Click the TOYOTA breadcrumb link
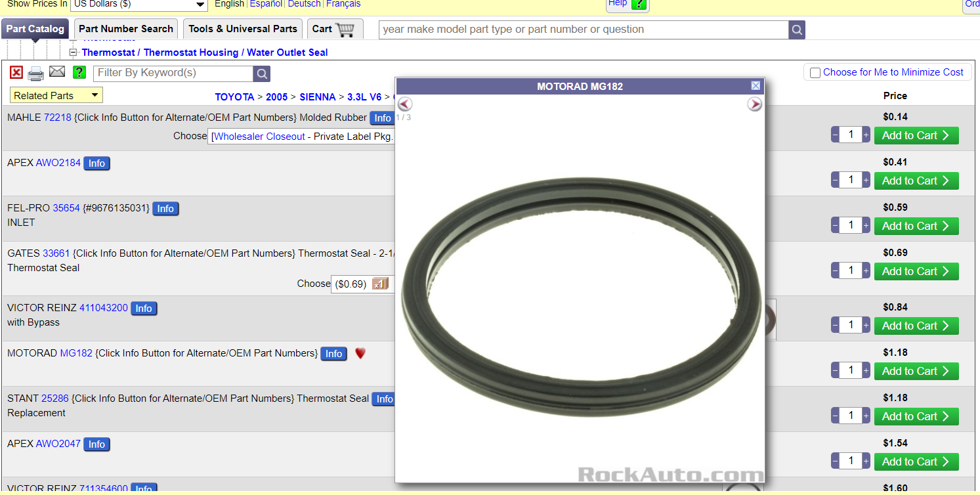The width and height of the screenshot is (980, 495). [x=234, y=97]
